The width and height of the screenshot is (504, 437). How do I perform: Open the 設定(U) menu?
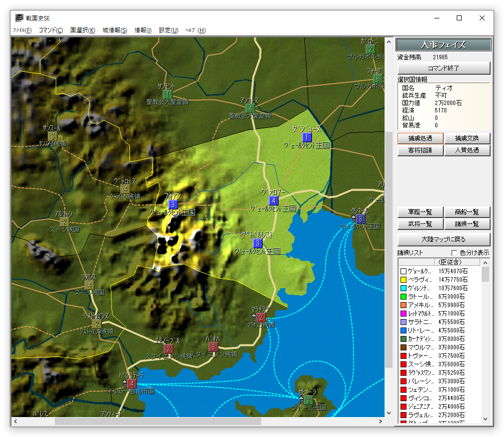(168, 30)
